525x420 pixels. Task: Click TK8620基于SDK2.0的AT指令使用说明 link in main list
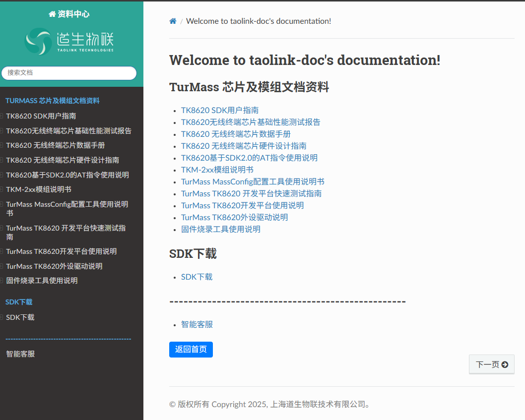coord(249,158)
